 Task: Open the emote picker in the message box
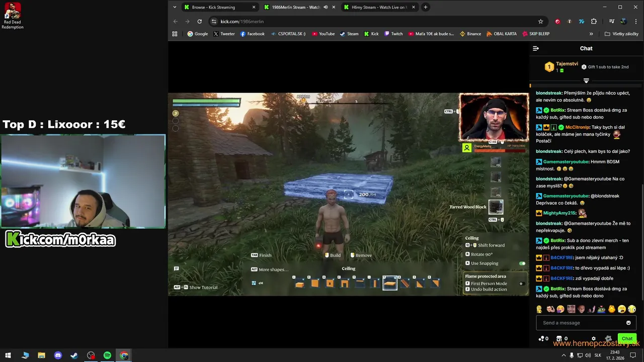click(628, 323)
